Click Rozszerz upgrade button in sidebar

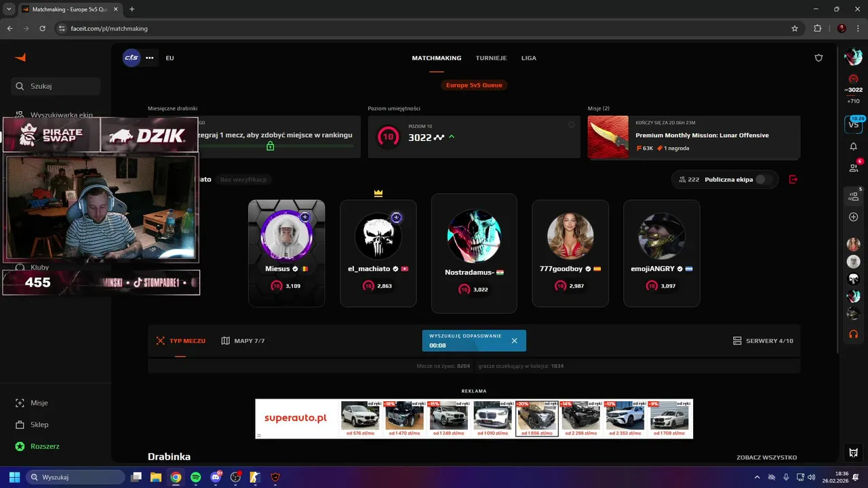[37, 446]
